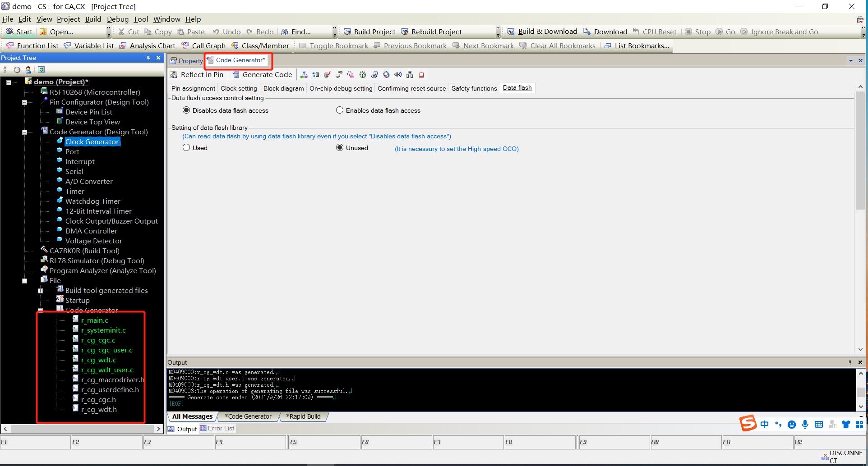Click the Reflect in Pin button
Viewport: 868px width, 466px height.
click(x=197, y=75)
